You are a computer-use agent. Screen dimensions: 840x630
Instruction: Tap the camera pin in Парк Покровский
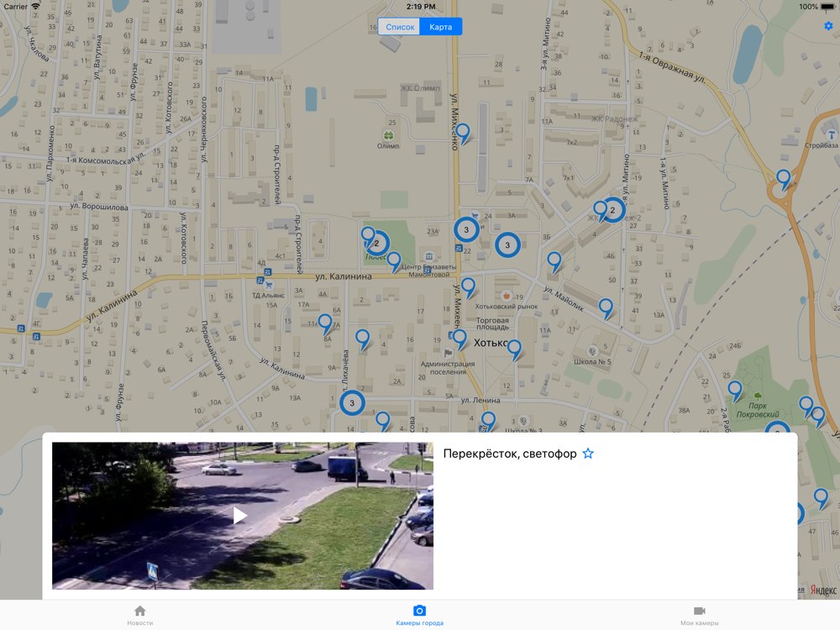(735, 391)
